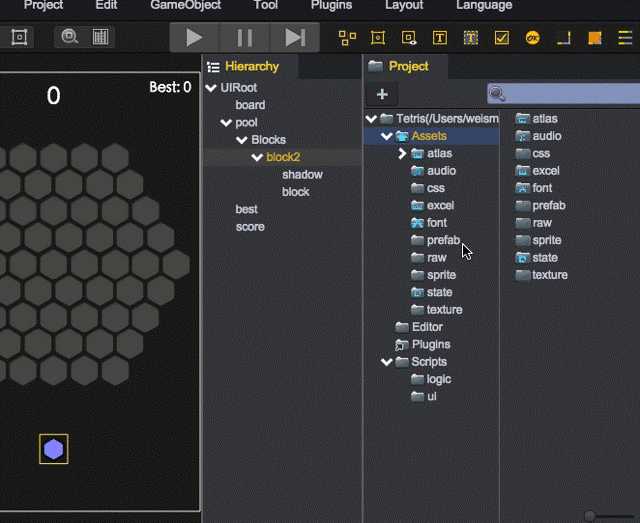Create a node group with the hierarchy-boxes icon

tap(347, 38)
